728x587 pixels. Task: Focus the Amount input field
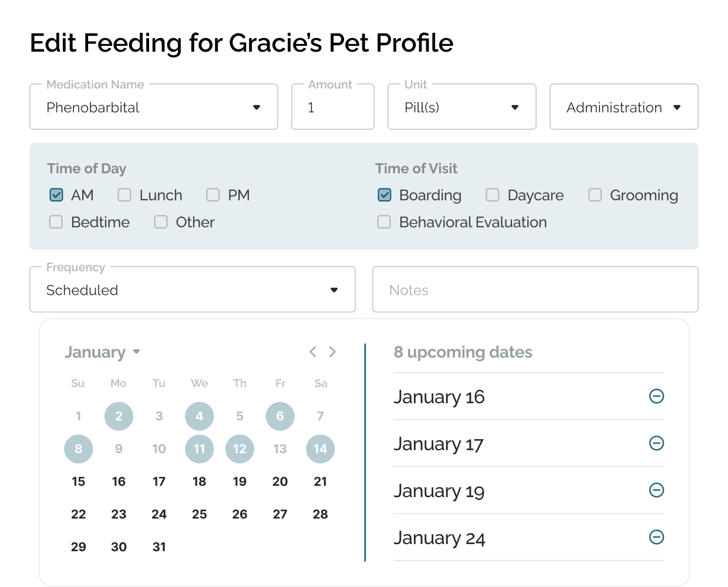point(333,107)
